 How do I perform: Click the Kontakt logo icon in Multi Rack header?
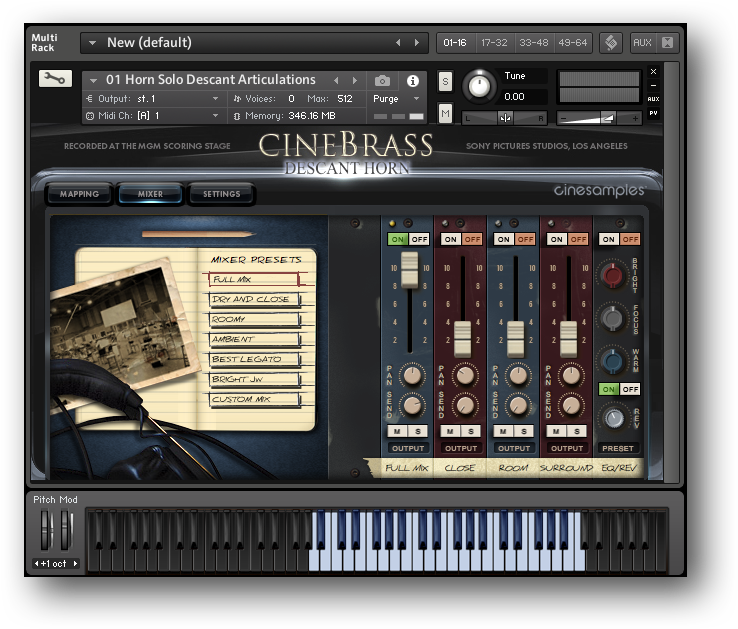(x=611, y=43)
